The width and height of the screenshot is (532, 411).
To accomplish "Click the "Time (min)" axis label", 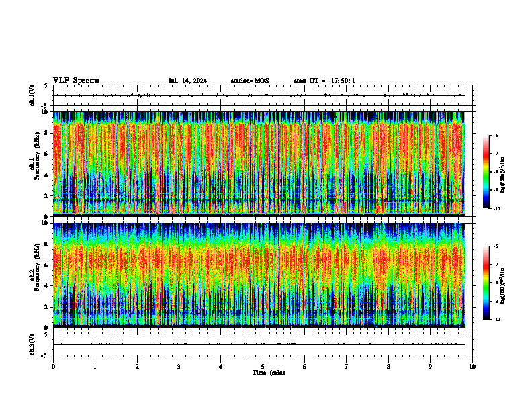I will point(269,373).
